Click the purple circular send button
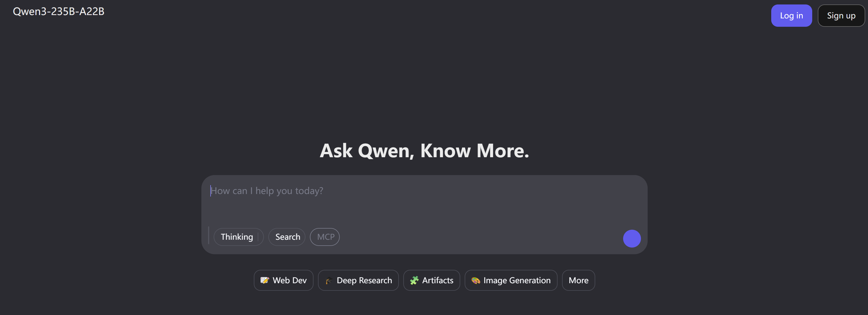The width and height of the screenshot is (868, 315). pyautogui.click(x=631, y=239)
